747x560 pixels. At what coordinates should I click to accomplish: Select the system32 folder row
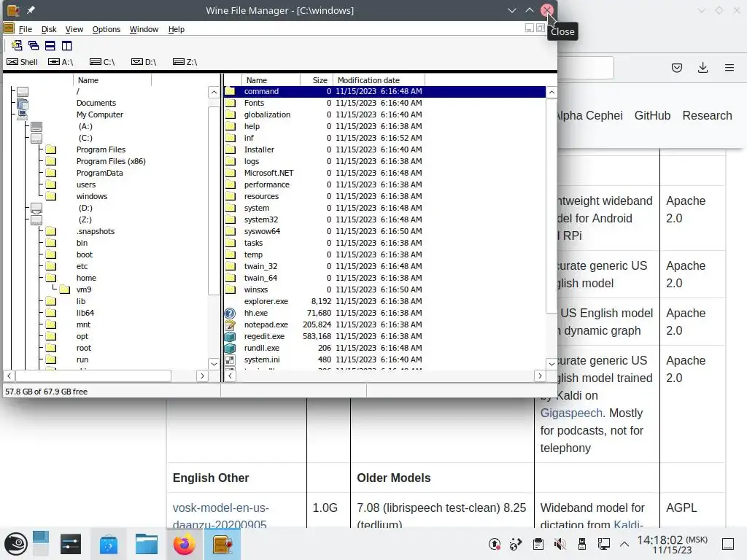(384, 219)
